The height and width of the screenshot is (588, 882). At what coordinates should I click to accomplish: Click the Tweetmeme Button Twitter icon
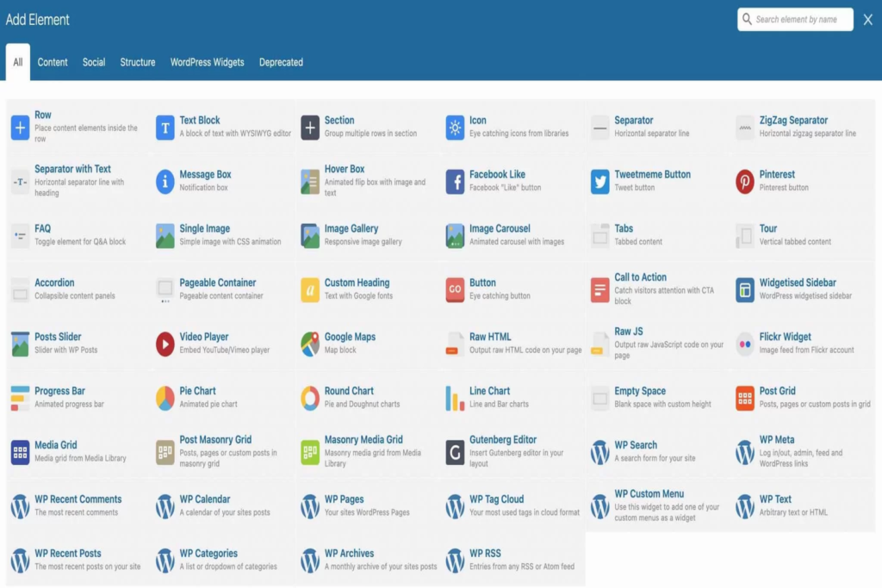point(599,182)
